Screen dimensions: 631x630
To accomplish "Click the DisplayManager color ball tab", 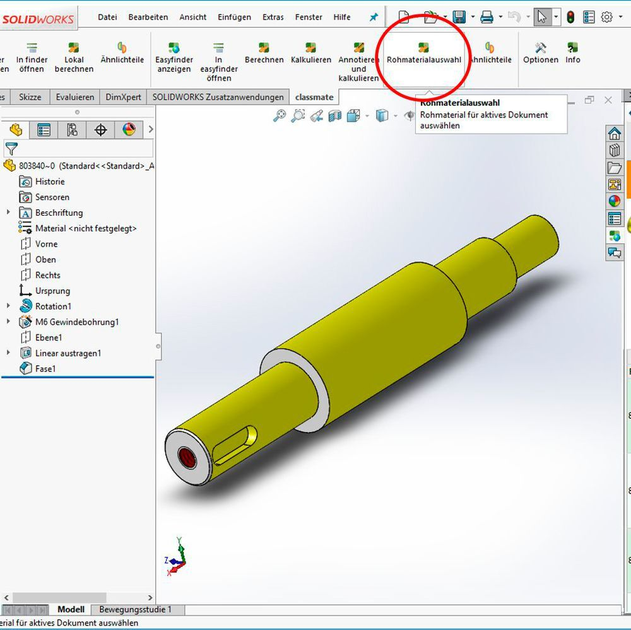I will [128, 130].
